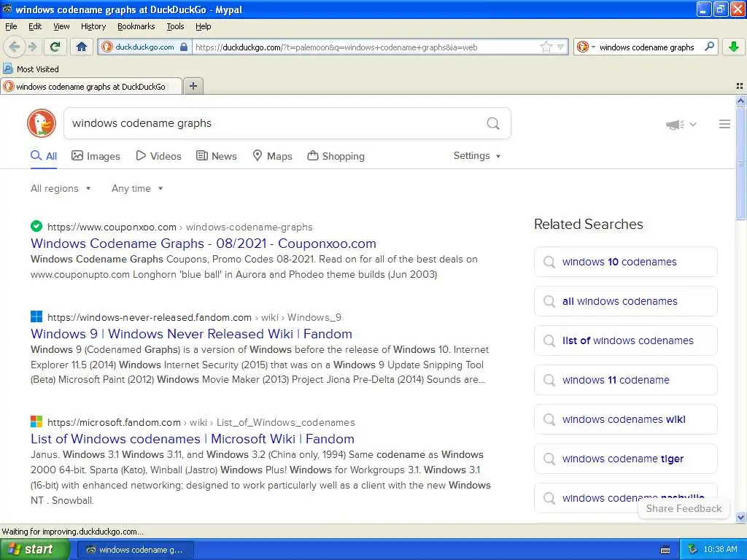Open Windows Codename Graphs Couponxoo result

click(x=204, y=244)
